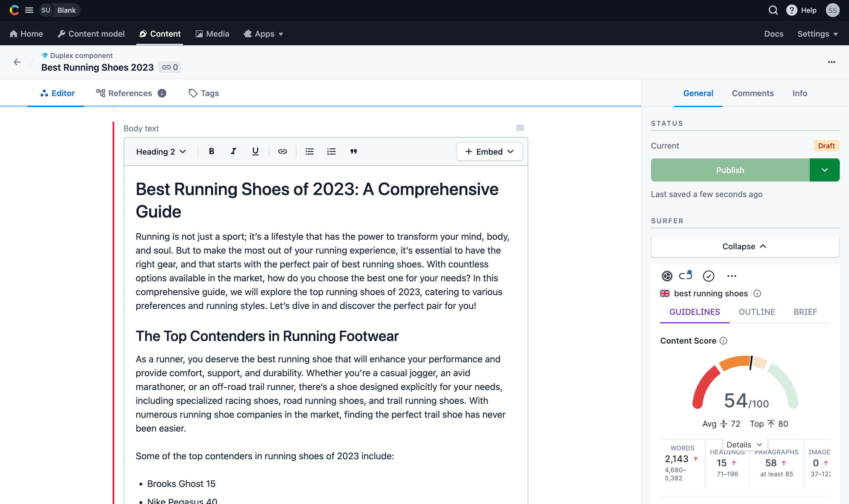Expand publish options arrow beside Publish
The width and height of the screenshot is (849, 504).
824,170
